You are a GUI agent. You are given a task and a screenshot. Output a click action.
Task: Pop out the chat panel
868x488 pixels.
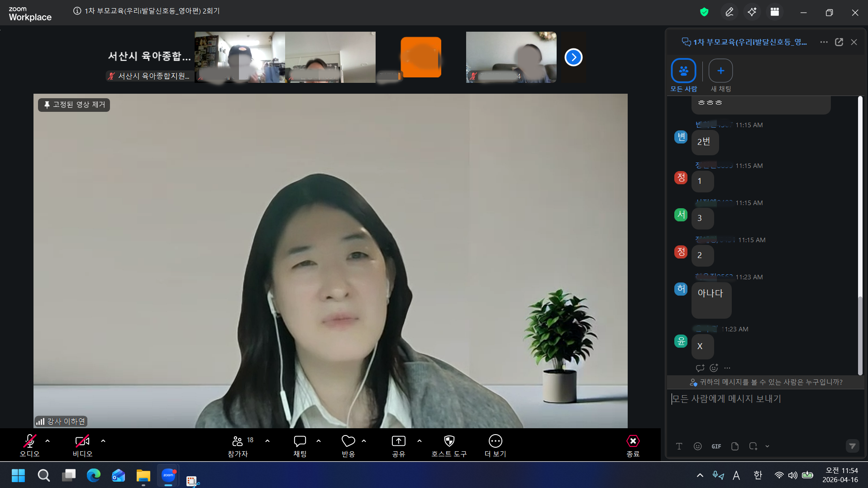pos(839,42)
